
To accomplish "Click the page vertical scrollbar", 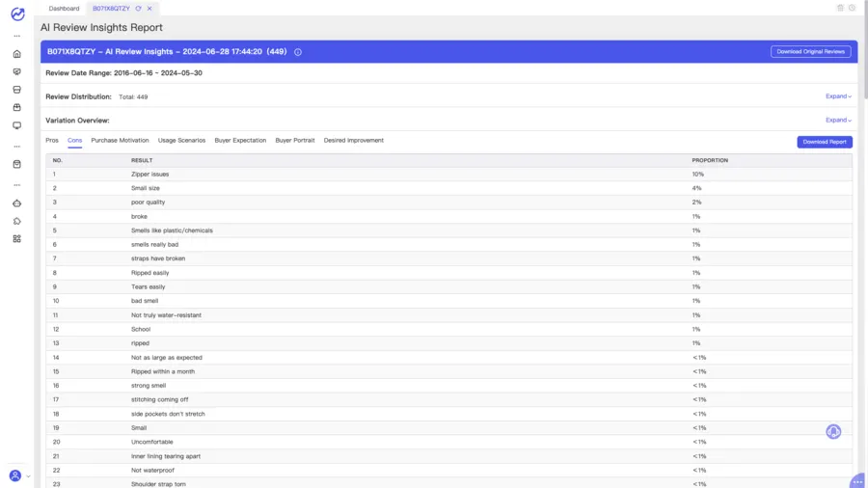I will (865, 50).
